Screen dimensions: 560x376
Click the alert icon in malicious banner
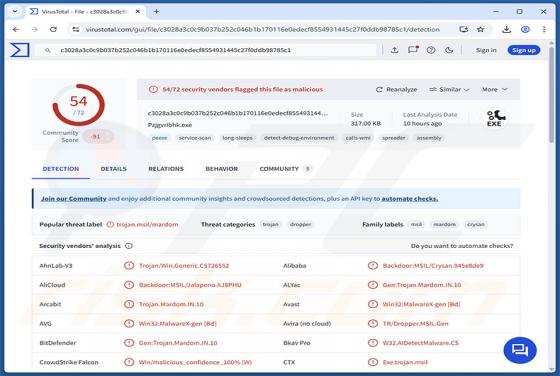153,89
